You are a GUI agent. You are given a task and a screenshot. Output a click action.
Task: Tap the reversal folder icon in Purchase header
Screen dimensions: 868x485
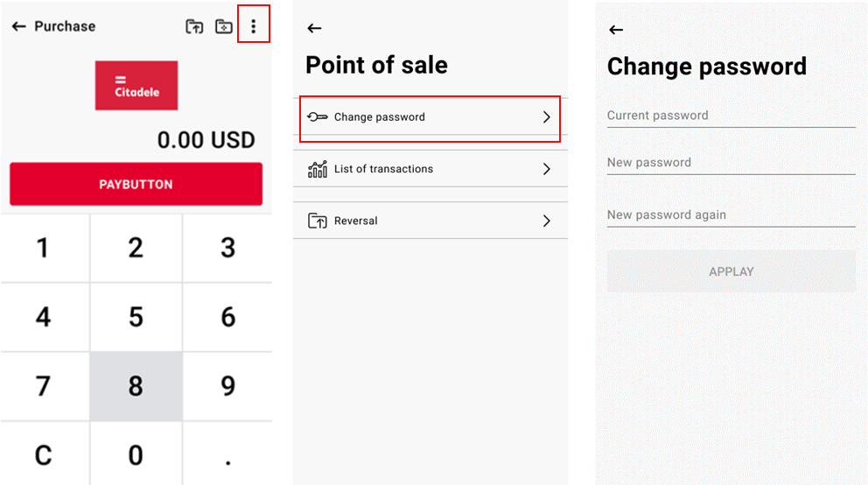194,26
